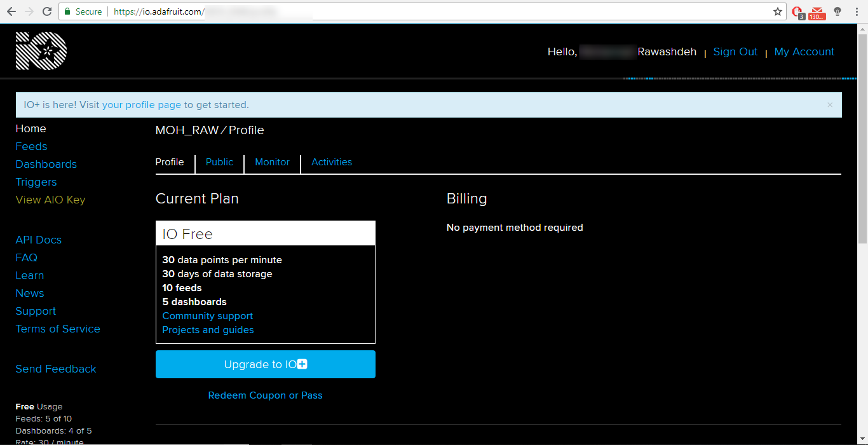The image size is (868, 445).
Task: Click Redeem Coupon or Pass
Action: point(266,395)
